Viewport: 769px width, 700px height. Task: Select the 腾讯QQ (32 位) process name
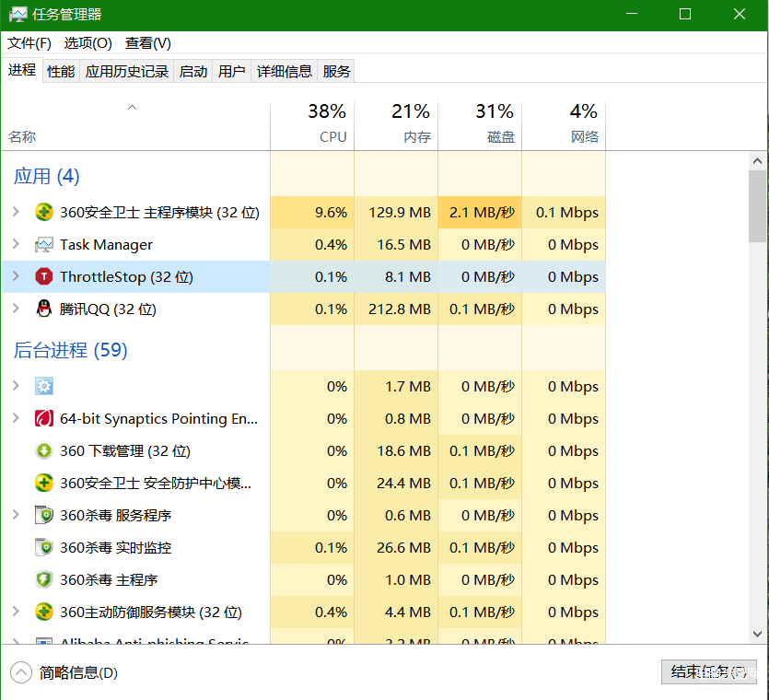click(x=108, y=309)
